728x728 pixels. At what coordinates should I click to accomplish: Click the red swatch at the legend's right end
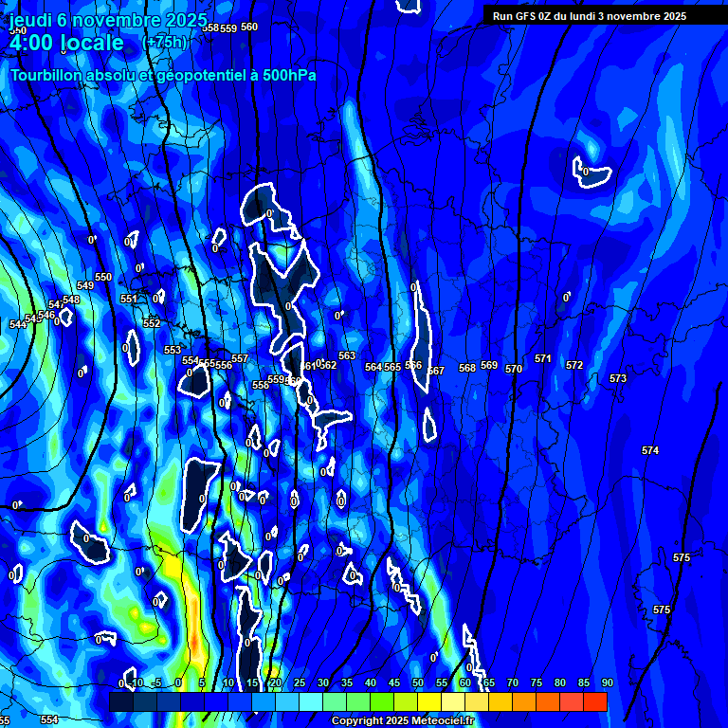tap(594, 701)
